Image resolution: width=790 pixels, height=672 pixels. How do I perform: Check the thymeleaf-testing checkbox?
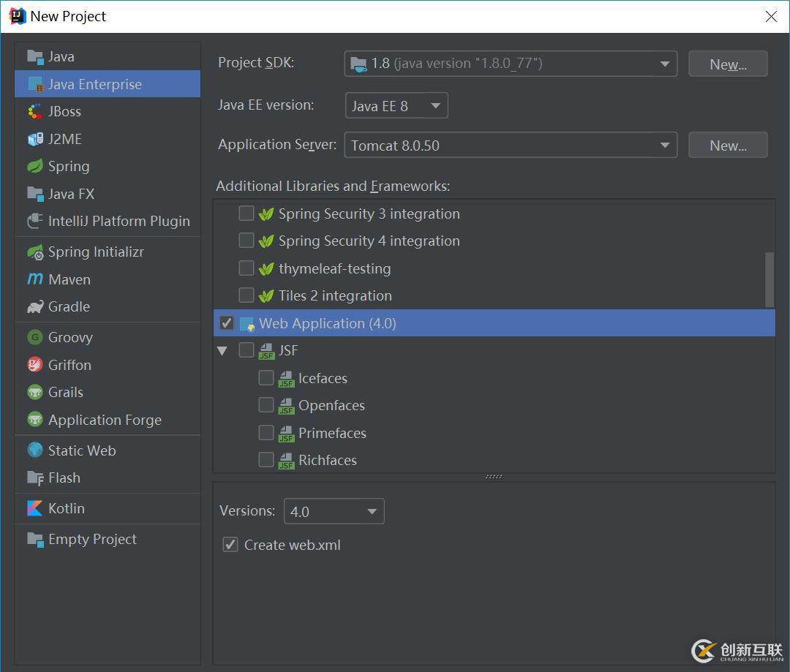(x=247, y=268)
